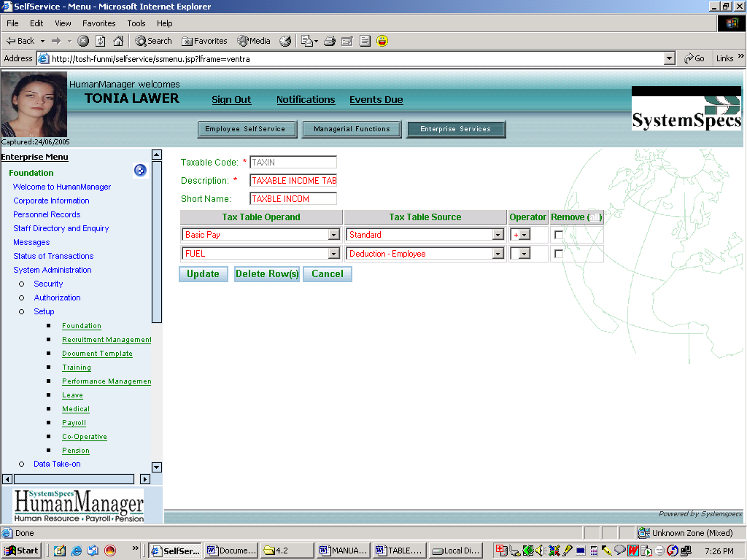The image size is (747, 560).
Task: Open the empty operator dropdown in FUEL row
Action: (524, 254)
